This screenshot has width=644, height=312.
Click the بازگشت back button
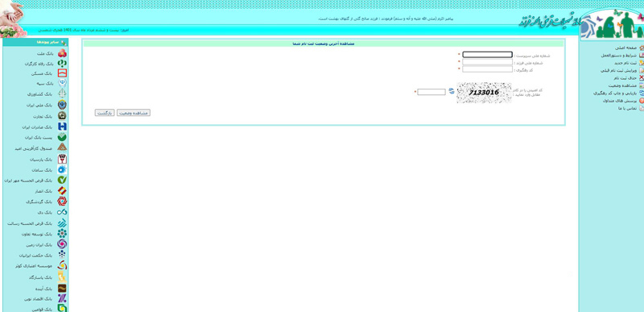[x=105, y=113]
